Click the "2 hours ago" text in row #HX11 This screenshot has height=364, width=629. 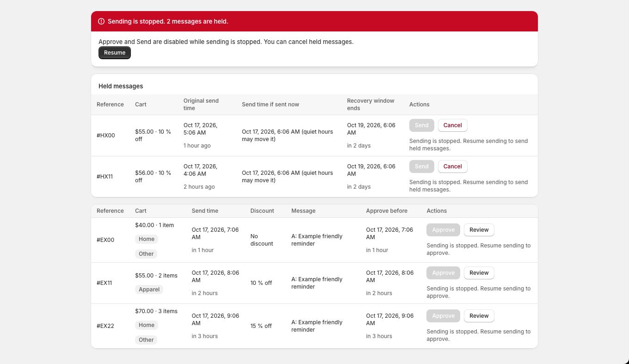click(199, 187)
